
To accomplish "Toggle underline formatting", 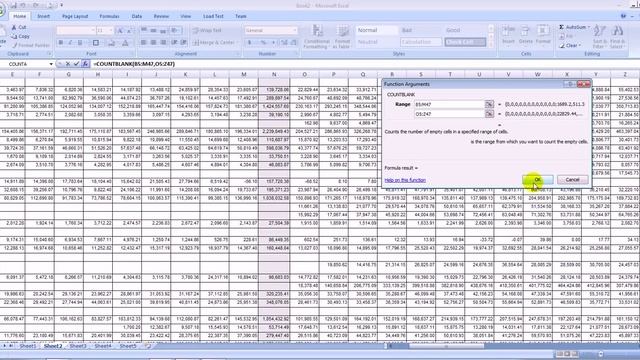I will (80, 42).
